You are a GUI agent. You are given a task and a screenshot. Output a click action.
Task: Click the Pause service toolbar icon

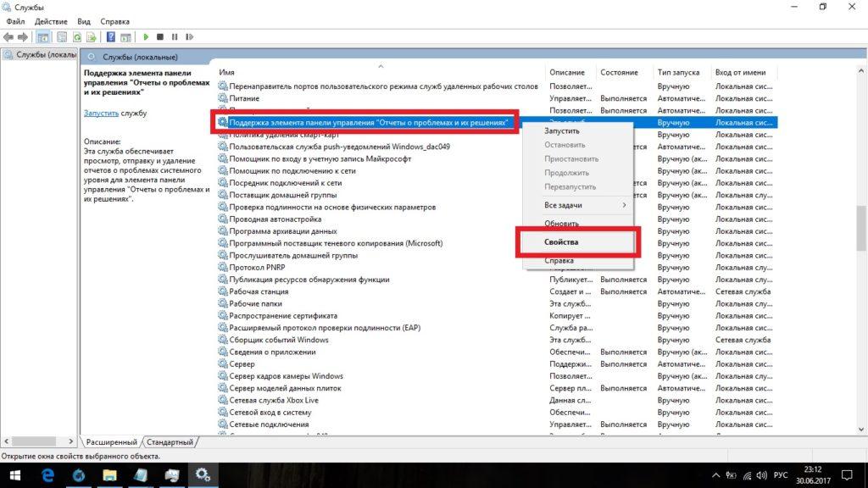tap(175, 37)
